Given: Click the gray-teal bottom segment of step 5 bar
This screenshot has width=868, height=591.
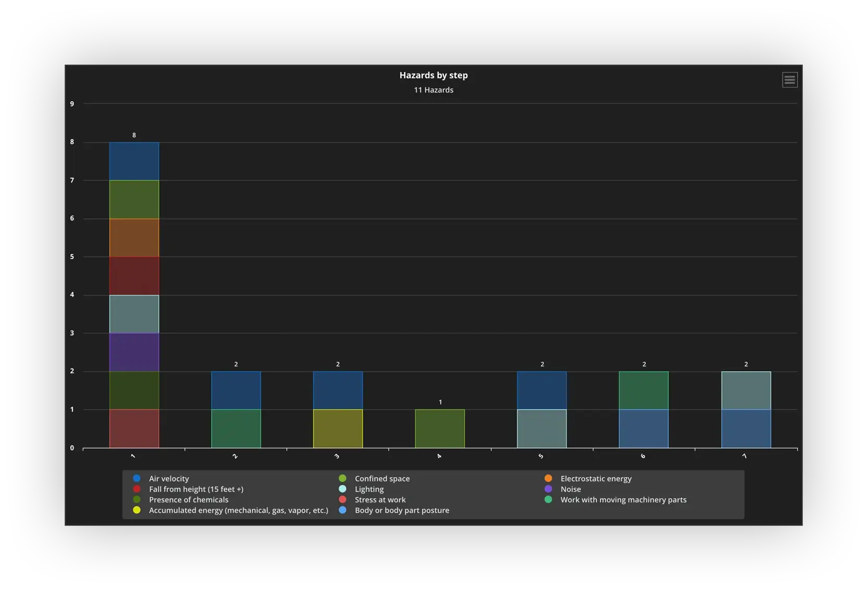Looking at the screenshot, I should [x=542, y=429].
